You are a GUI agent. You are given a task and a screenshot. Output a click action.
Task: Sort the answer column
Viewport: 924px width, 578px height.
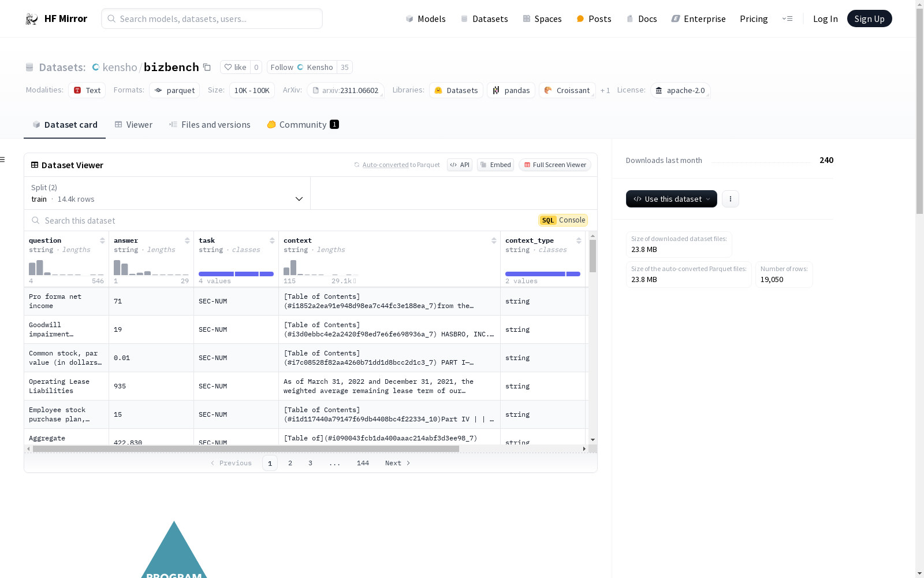[x=187, y=240]
